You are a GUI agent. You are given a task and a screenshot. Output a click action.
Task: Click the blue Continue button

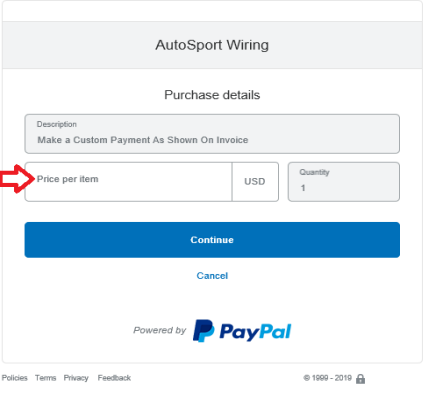point(212,240)
